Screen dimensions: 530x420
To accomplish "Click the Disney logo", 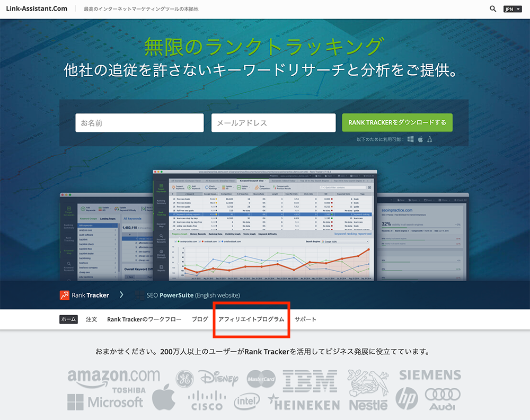I will click(219, 378).
